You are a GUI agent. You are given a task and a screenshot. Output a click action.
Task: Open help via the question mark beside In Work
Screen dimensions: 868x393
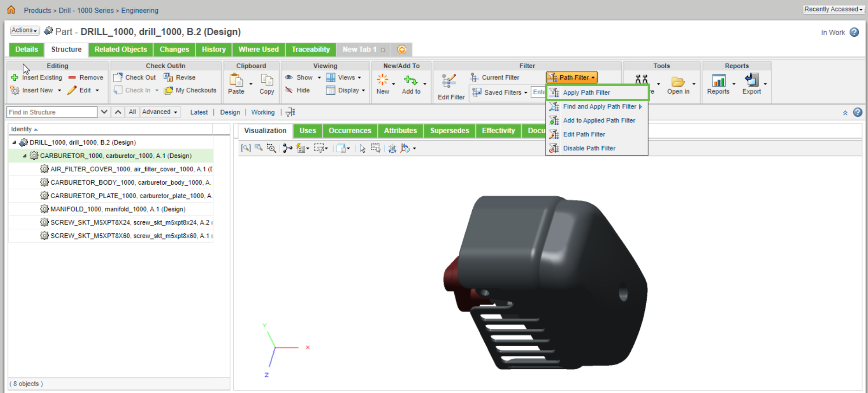pyautogui.click(x=854, y=32)
